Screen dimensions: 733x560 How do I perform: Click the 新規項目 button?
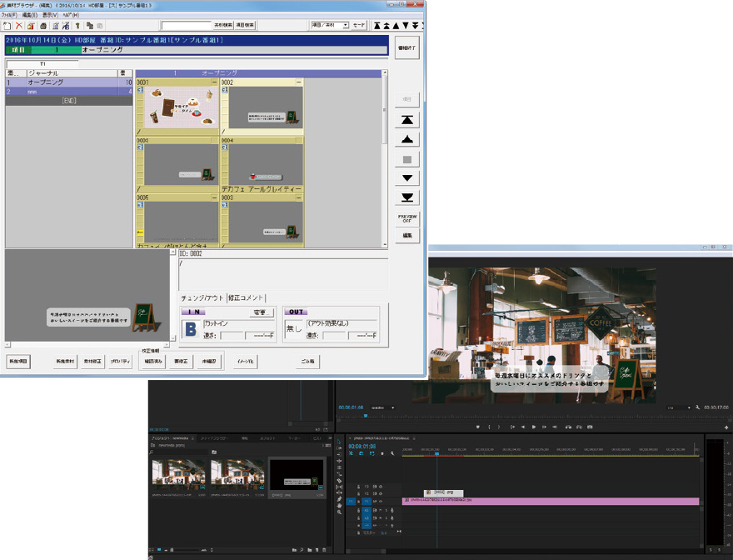coord(18,362)
